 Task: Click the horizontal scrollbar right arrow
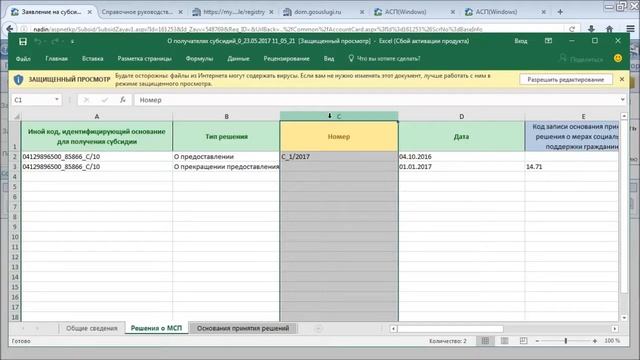coord(615,329)
